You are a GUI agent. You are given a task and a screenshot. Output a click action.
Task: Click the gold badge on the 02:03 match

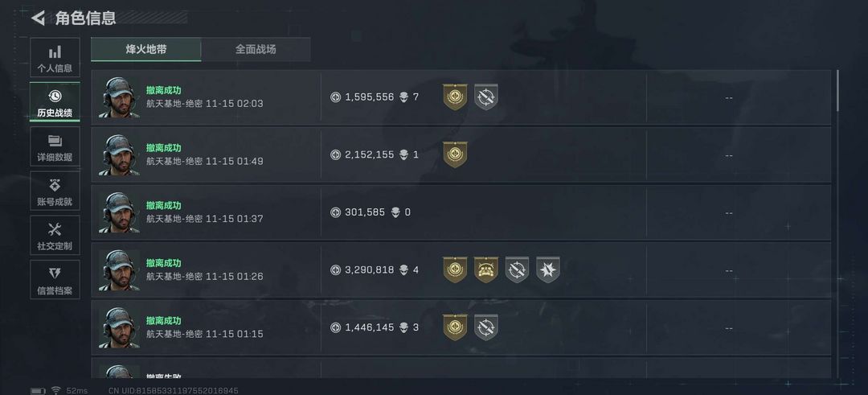pyautogui.click(x=455, y=97)
